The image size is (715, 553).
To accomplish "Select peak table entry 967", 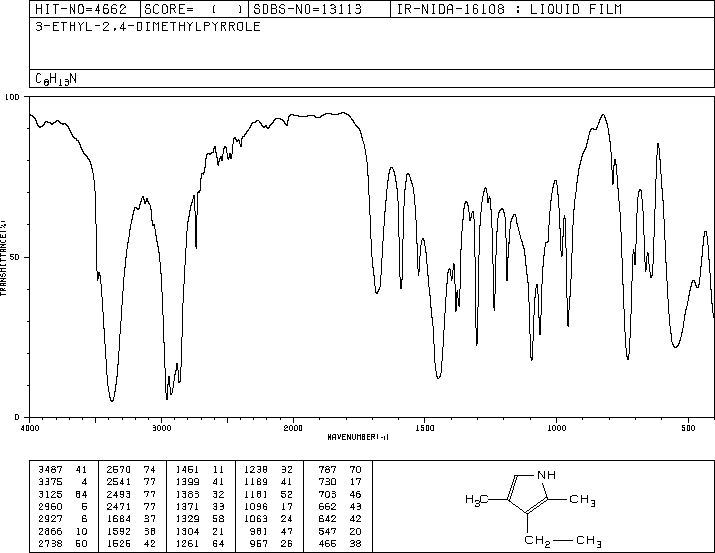I will click(x=259, y=543).
